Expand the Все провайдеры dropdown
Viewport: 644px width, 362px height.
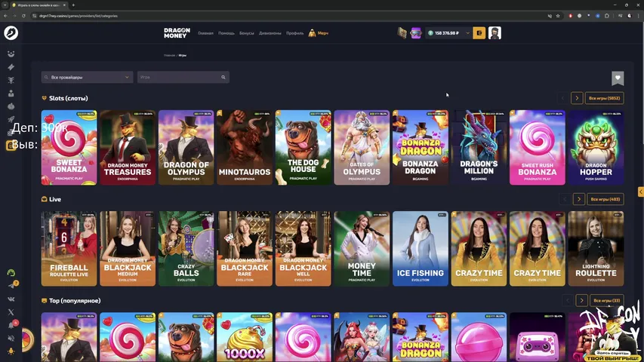pyautogui.click(x=87, y=77)
